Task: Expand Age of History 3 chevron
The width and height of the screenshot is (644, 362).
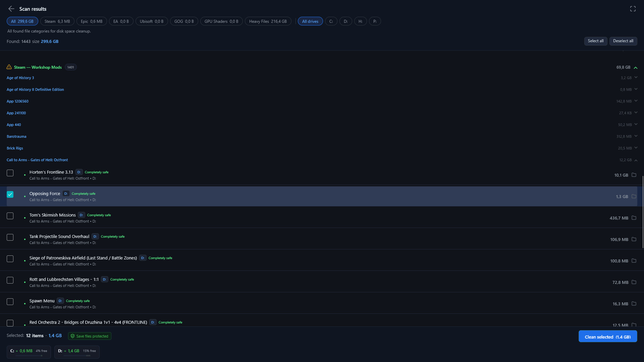Action: tap(636, 77)
